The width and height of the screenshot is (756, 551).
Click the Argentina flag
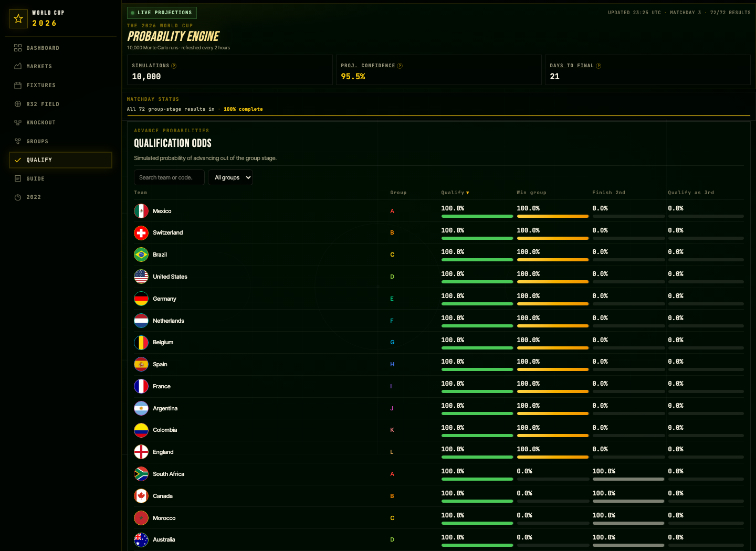[x=141, y=408]
